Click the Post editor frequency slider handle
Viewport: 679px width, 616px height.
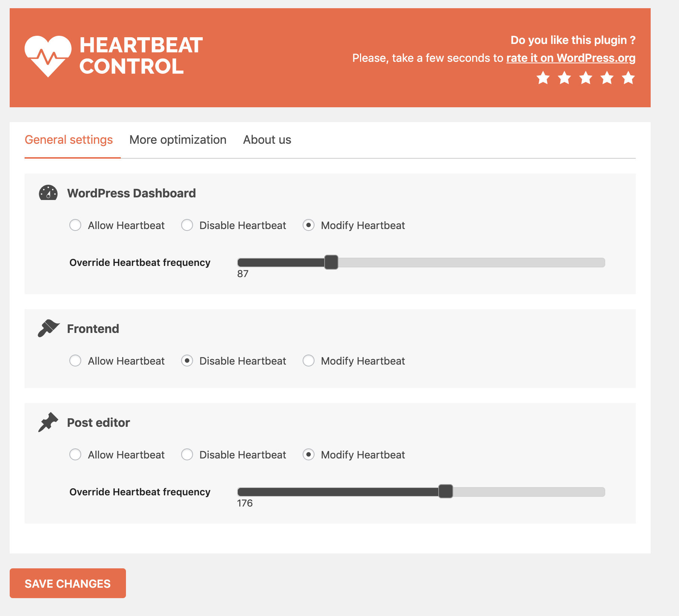pos(445,492)
